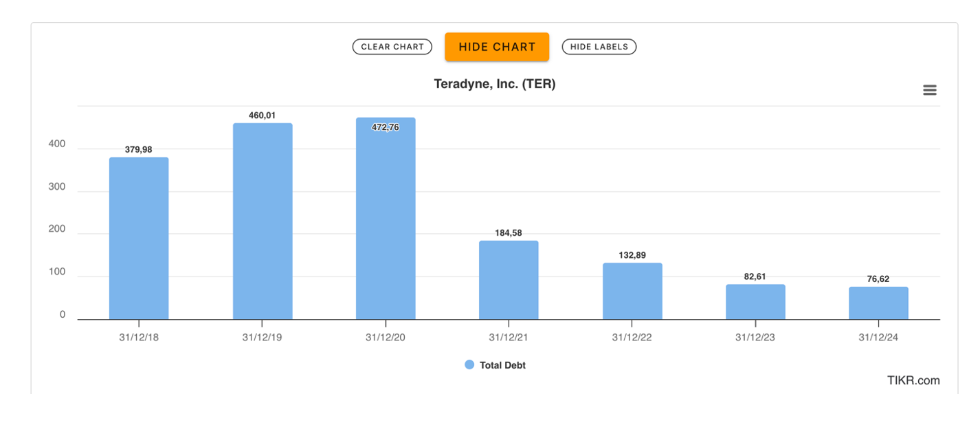The height and width of the screenshot is (425, 980).
Task: Select the 31/12/24 bar valued 76,62
Action: (878, 303)
